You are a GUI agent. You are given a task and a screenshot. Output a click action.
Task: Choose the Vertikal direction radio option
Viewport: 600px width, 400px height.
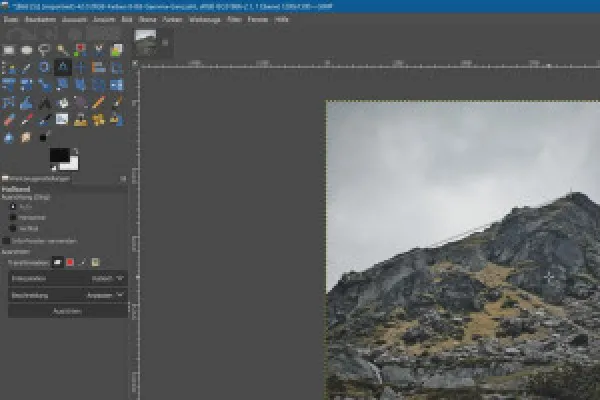click(13, 227)
